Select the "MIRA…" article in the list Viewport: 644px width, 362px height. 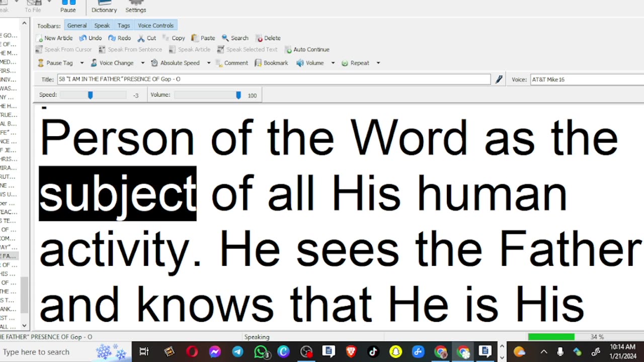pyautogui.click(x=9, y=167)
